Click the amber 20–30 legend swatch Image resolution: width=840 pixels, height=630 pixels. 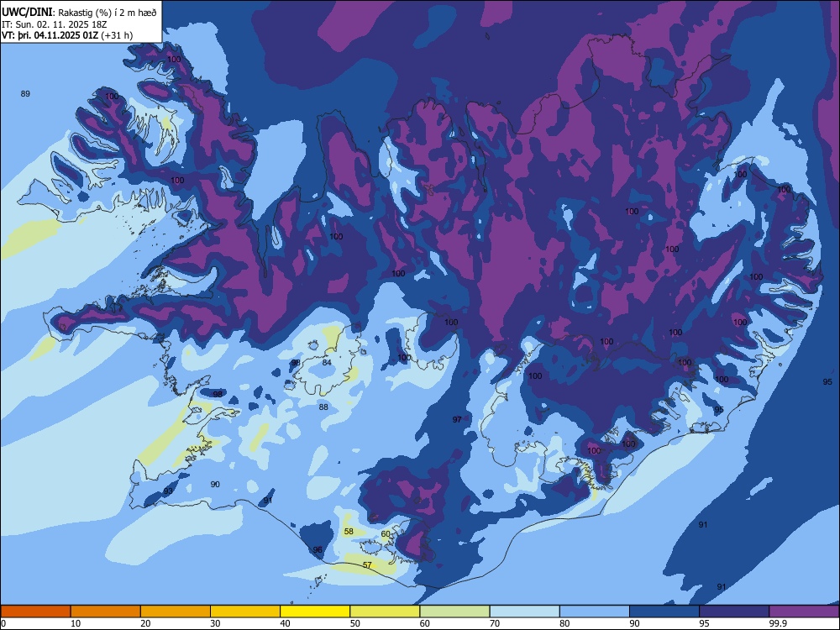pyautogui.click(x=176, y=612)
